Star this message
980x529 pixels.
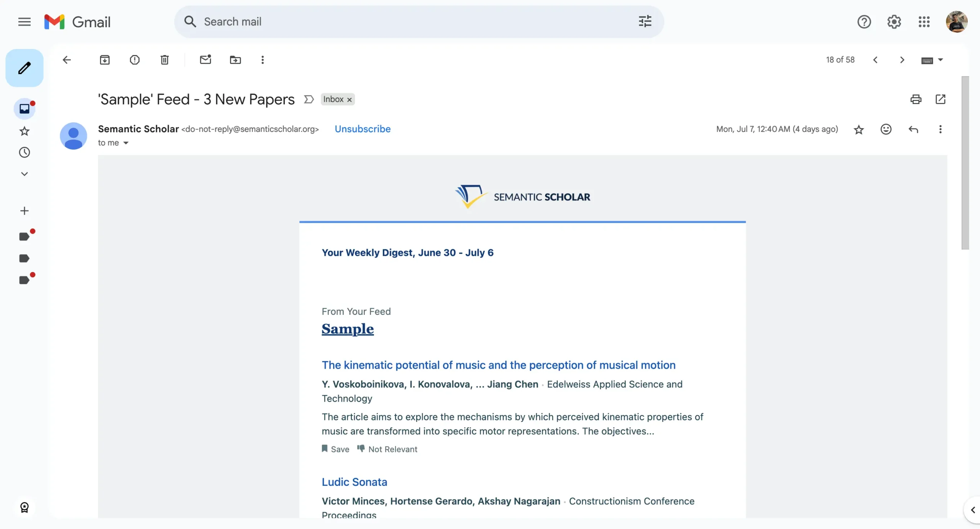[859, 130]
